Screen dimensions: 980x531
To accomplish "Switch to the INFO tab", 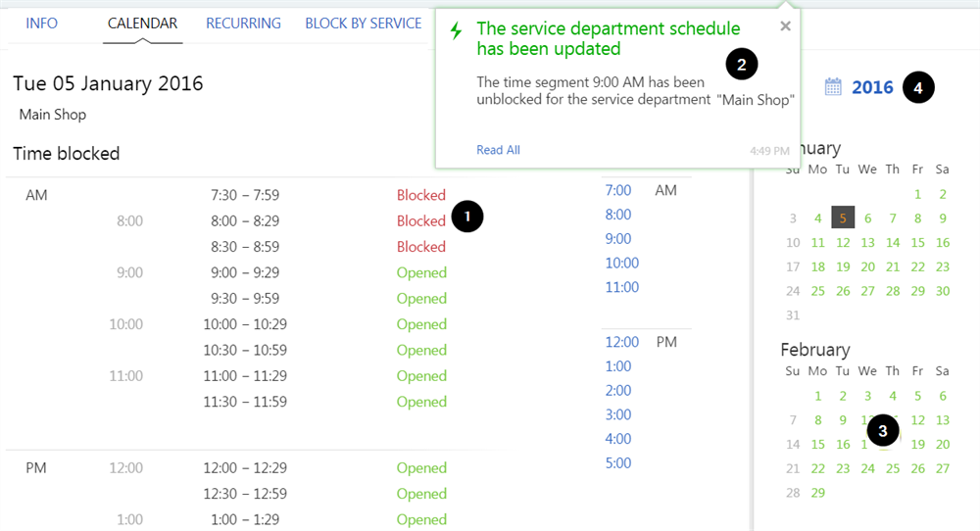I will click(x=41, y=23).
